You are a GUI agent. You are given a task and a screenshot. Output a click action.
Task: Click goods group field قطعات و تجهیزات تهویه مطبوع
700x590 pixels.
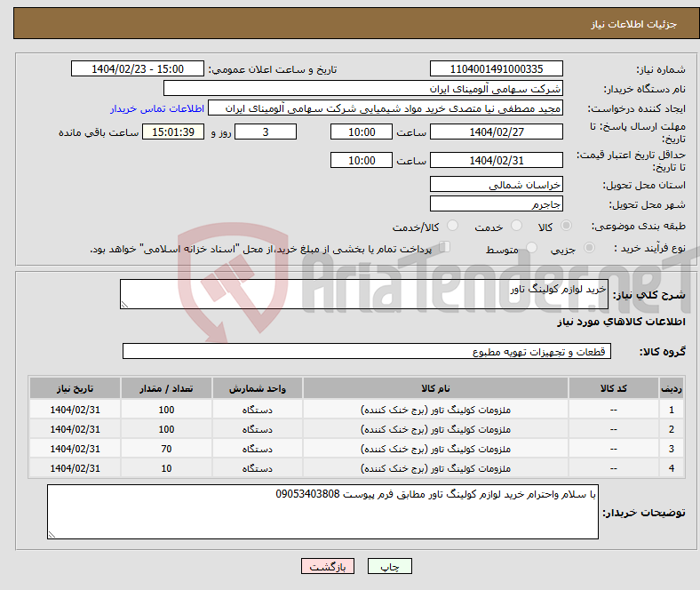pos(367,351)
